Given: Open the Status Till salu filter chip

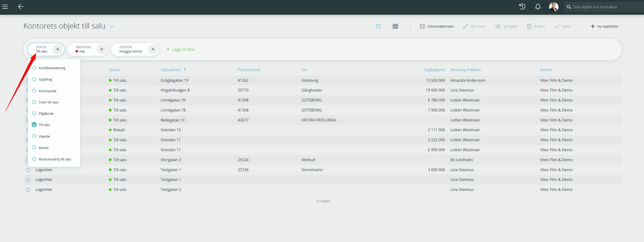Looking at the screenshot, I should 42,49.
